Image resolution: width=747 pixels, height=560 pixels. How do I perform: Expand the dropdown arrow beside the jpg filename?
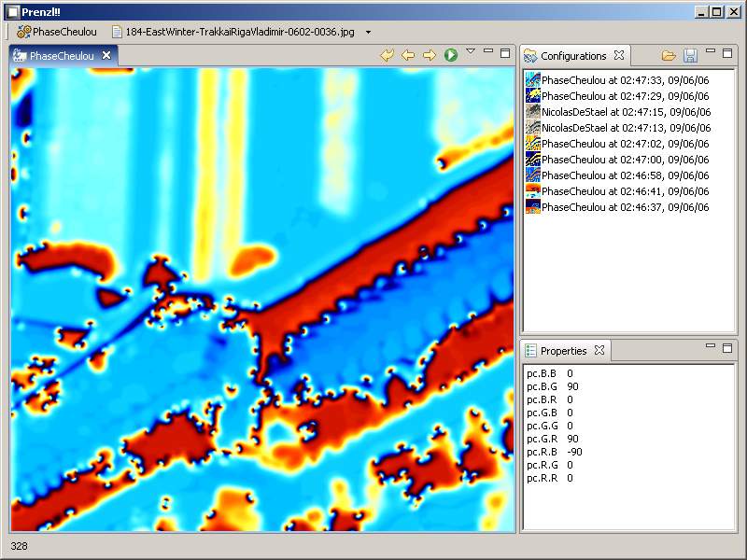coord(368,32)
